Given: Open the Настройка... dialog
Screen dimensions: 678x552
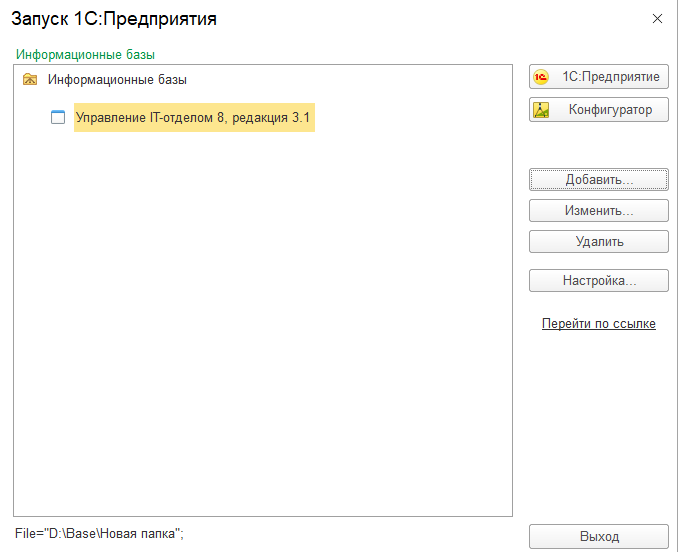Looking at the screenshot, I should (x=598, y=281).
